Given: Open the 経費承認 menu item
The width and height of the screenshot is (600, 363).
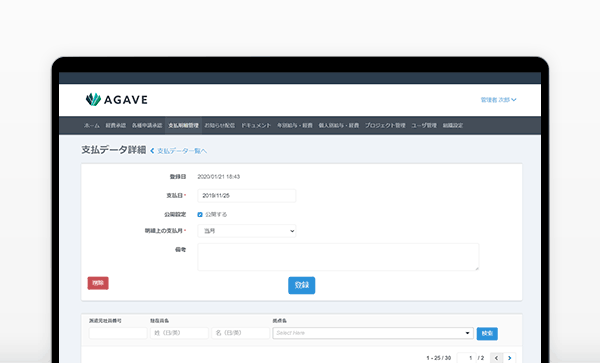Looking at the screenshot, I should tap(116, 125).
